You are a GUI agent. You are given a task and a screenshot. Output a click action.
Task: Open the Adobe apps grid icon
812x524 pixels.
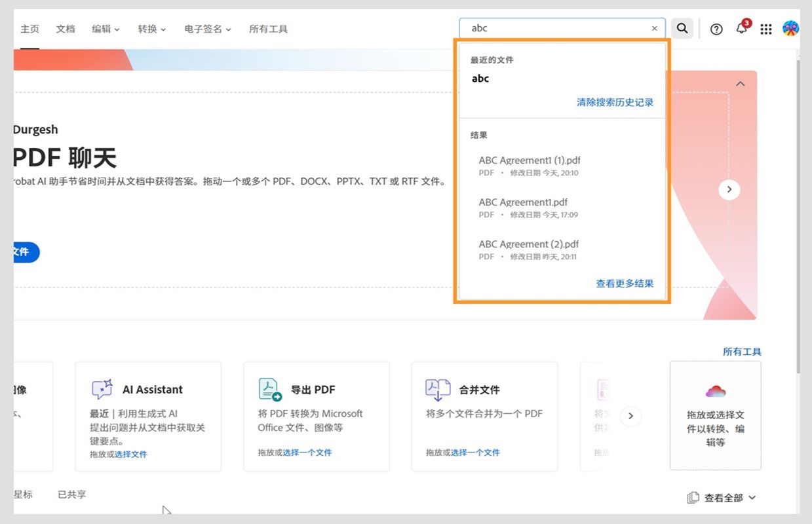tap(765, 28)
